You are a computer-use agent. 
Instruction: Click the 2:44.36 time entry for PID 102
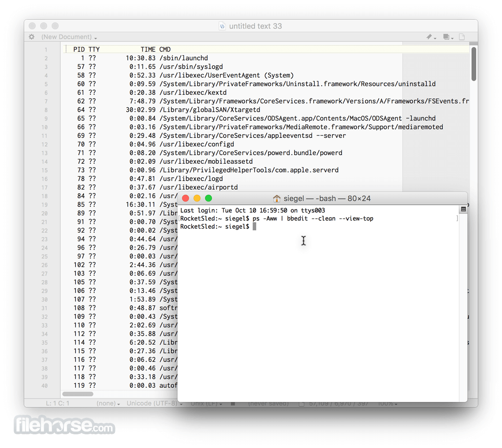point(142,265)
